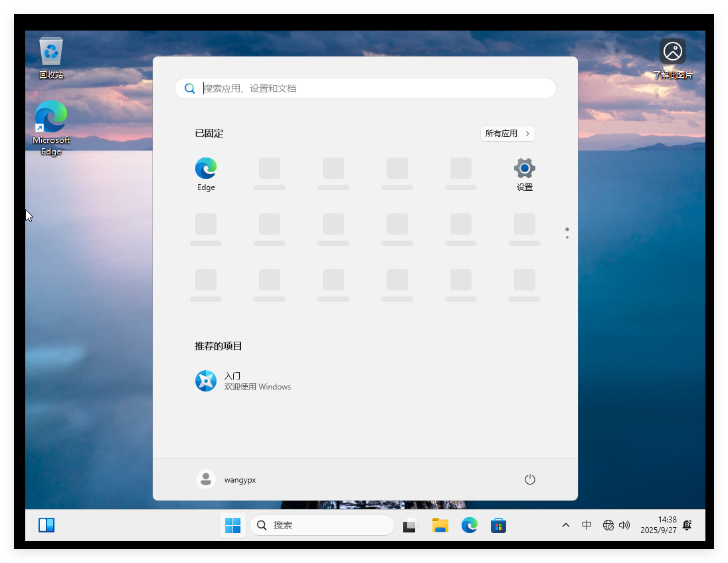This screenshot has width=728, height=563.
Task: Open the notification bell icon
Action: (687, 525)
